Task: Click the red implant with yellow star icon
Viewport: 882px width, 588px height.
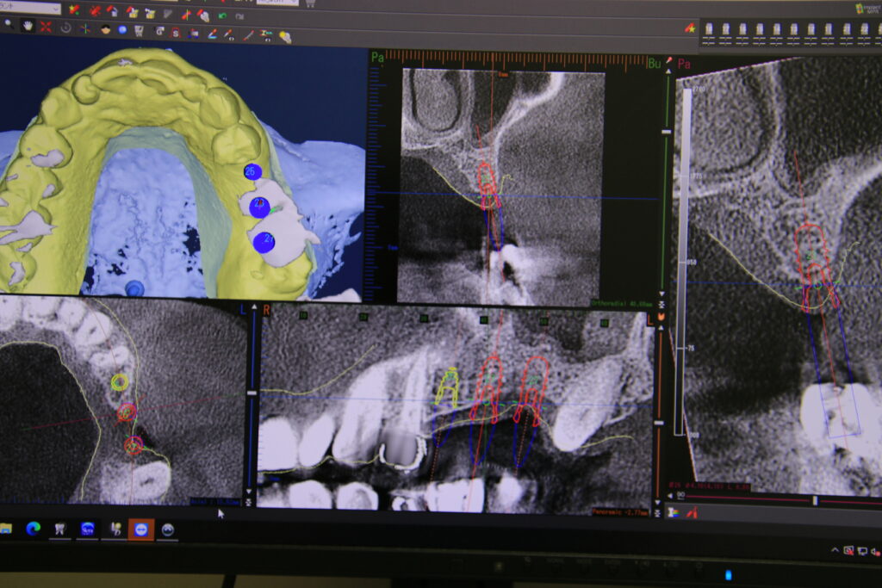Action: [x=690, y=28]
